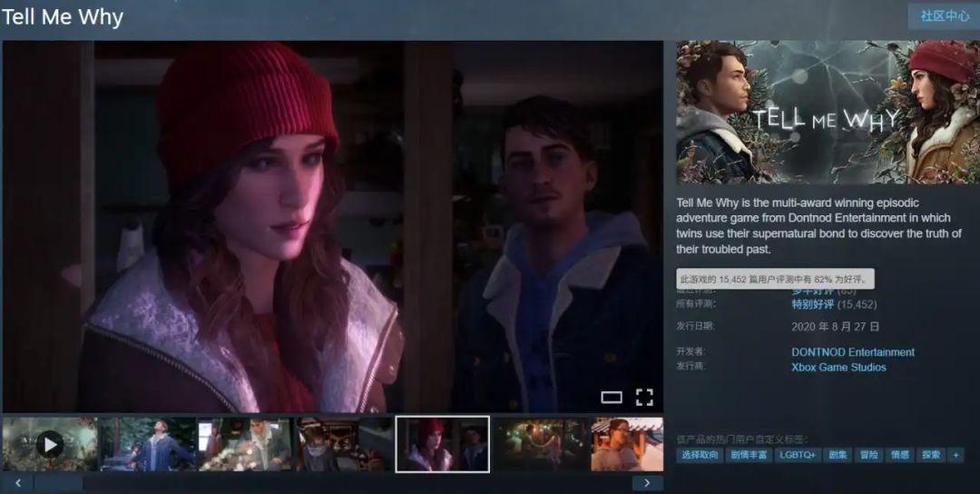Add a custom tag with the plus button

click(955, 455)
